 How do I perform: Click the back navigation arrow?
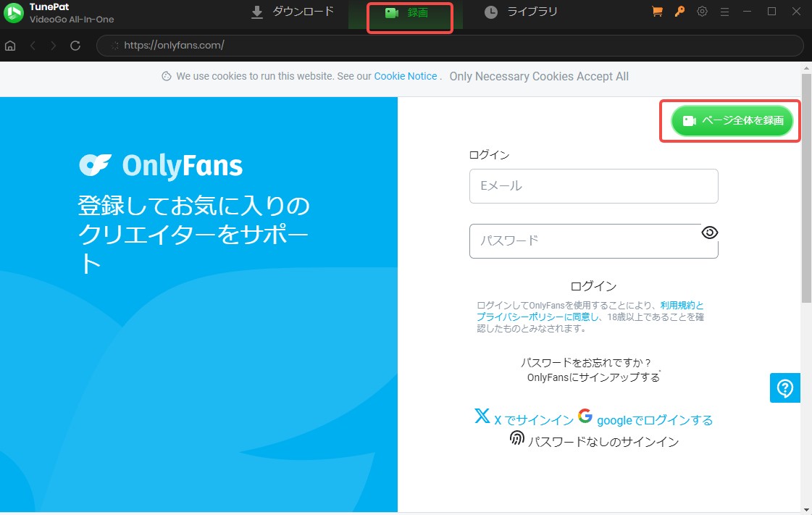[x=33, y=46]
